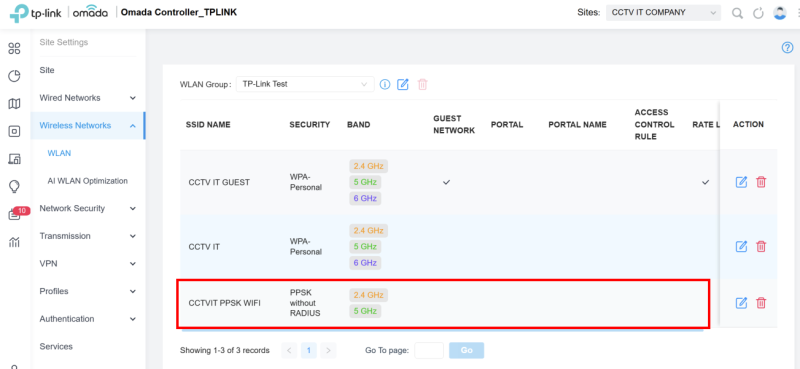Click the GUEST NETWORK column header
The width and height of the screenshot is (800, 369).
tap(454, 124)
